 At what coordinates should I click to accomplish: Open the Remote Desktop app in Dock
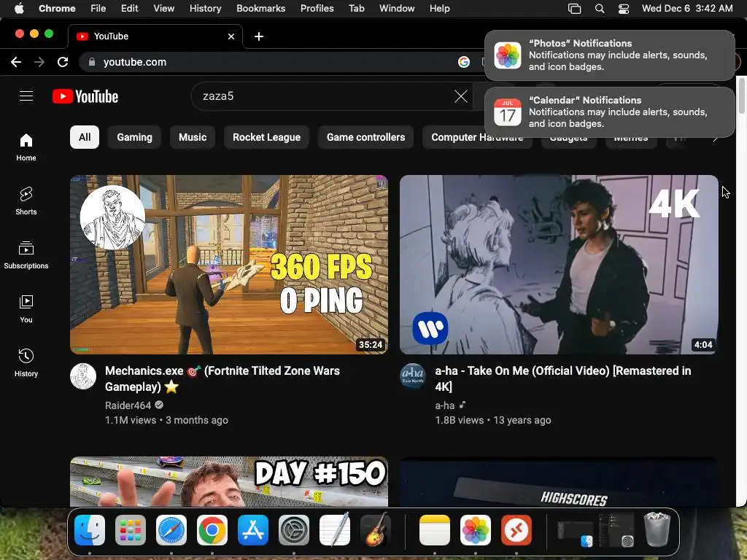[516, 530]
